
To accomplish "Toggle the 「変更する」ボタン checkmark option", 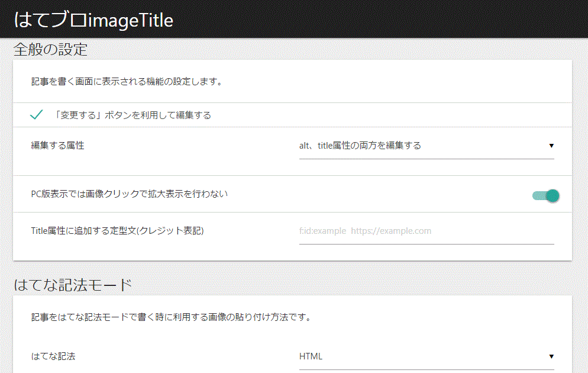I will click(x=36, y=114).
